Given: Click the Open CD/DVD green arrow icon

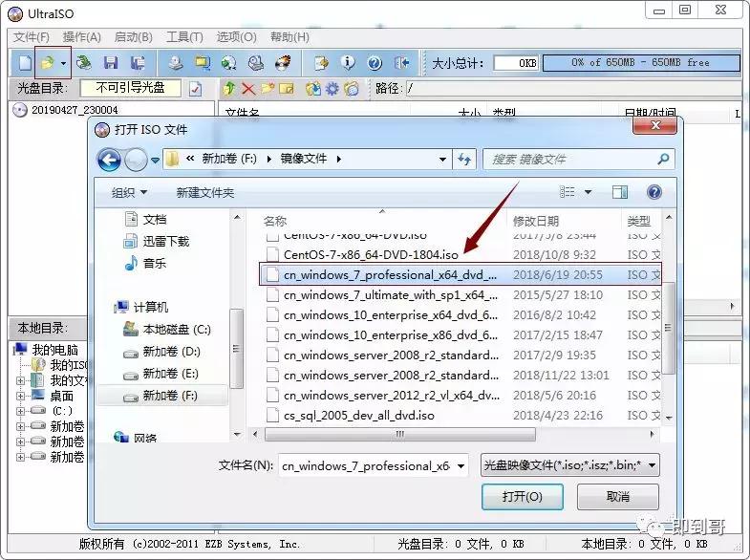Looking at the screenshot, I should 84,63.
